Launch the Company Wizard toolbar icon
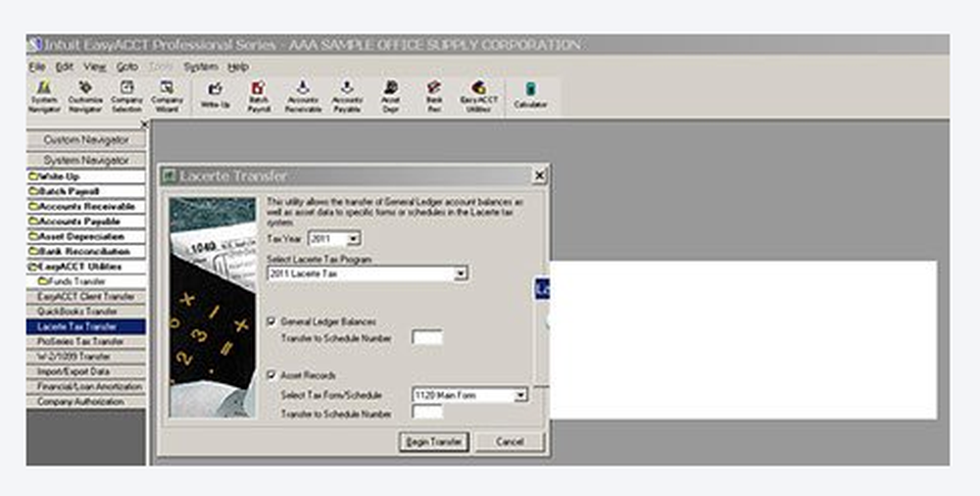 (x=167, y=96)
